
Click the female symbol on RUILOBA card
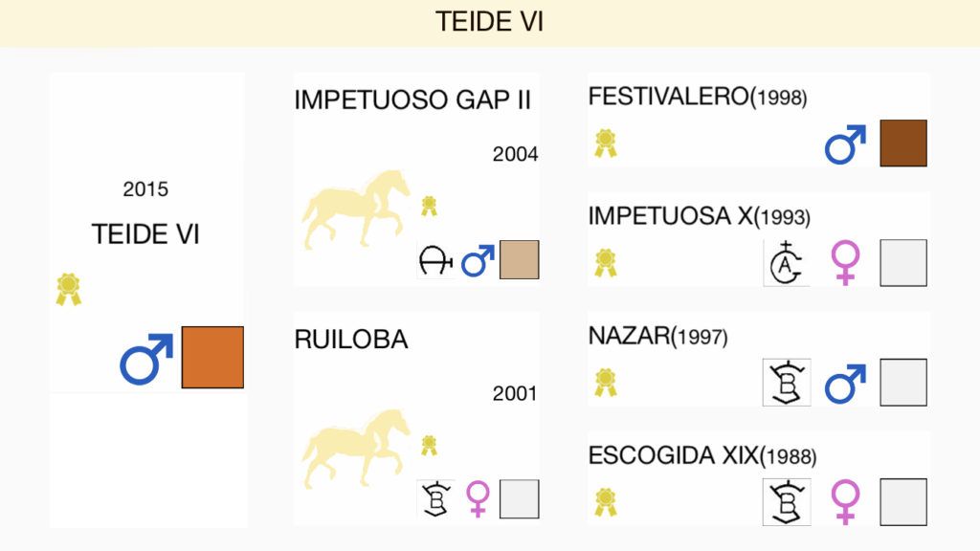pyautogui.click(x=479, y=498)
